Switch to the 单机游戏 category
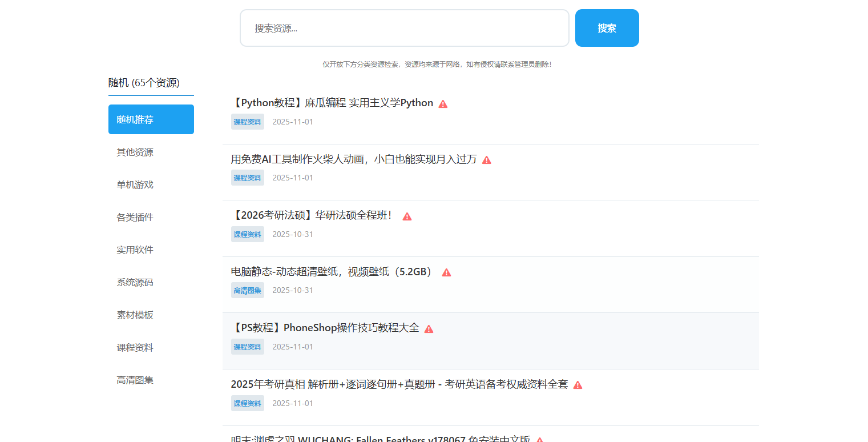Image resolution: width=868 pixels, height=442 pixels. point(135,184)
